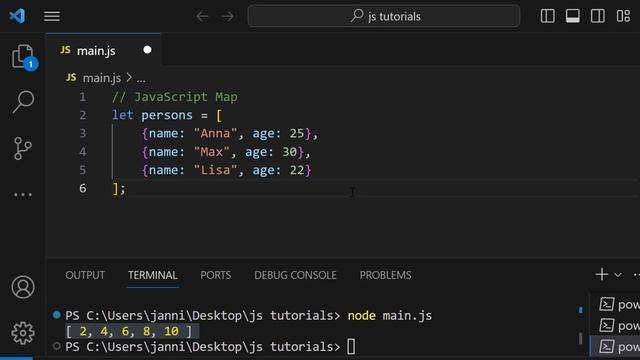640x360 pixels.
Task: Toggle the bottom panel layout icon
Action: tap(573, 16)
